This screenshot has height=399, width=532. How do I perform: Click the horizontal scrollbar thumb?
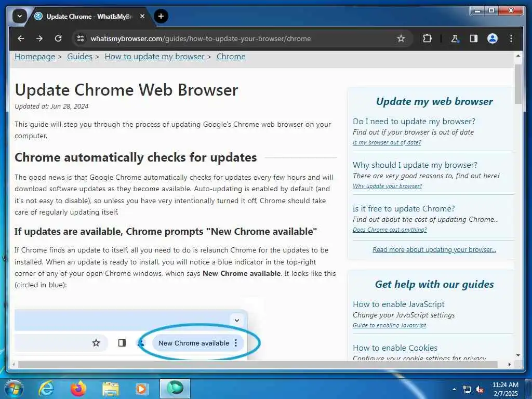pos(258,364)
